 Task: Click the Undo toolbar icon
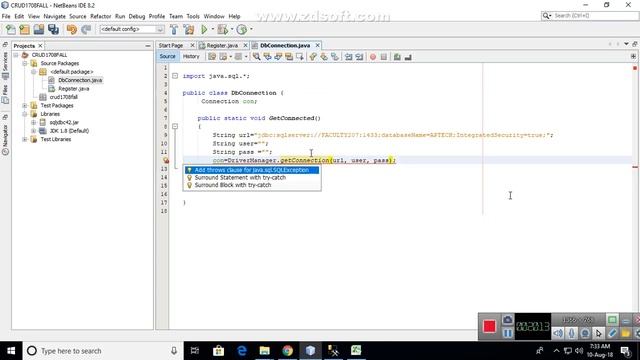point(71,29)
